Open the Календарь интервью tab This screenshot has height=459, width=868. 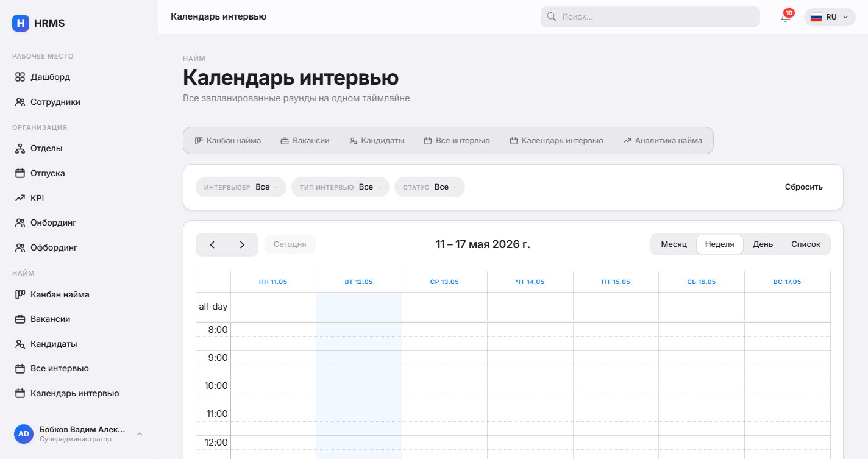coord(557,141)
